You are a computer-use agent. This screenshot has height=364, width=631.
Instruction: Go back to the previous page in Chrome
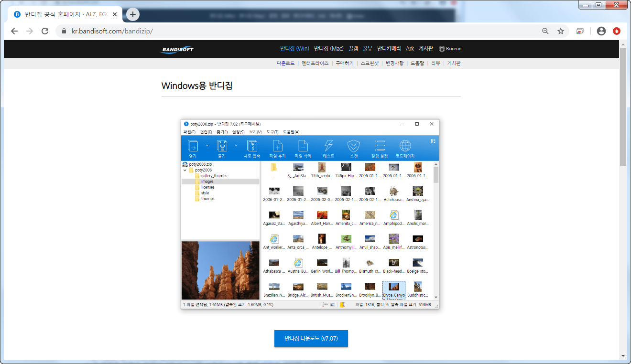tap(14, 31)
